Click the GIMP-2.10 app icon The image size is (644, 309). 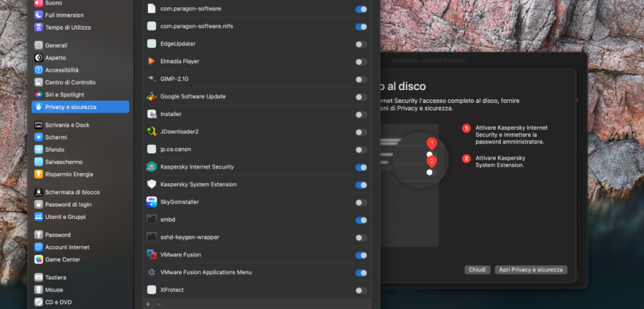click(151, 79)
